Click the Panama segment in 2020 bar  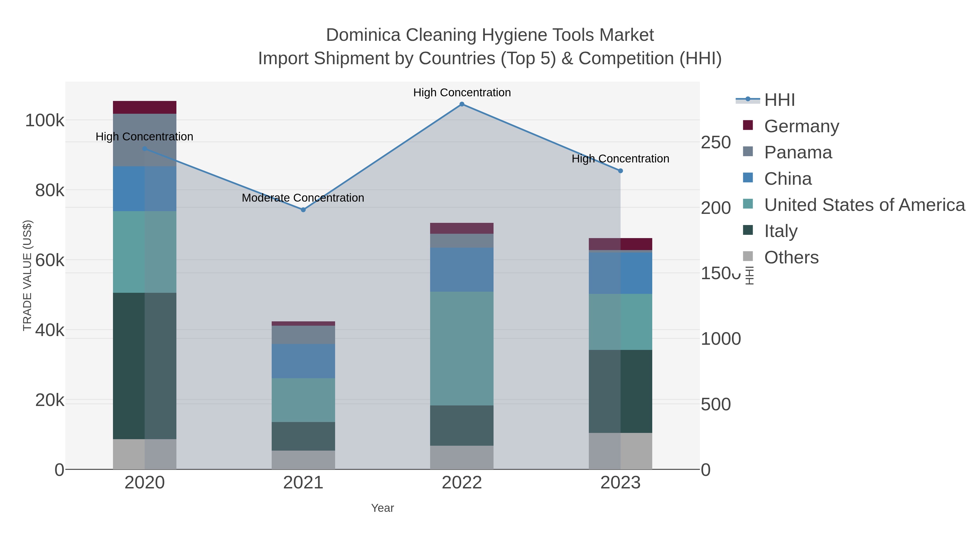pyautogui.click(x=145, y=140)
